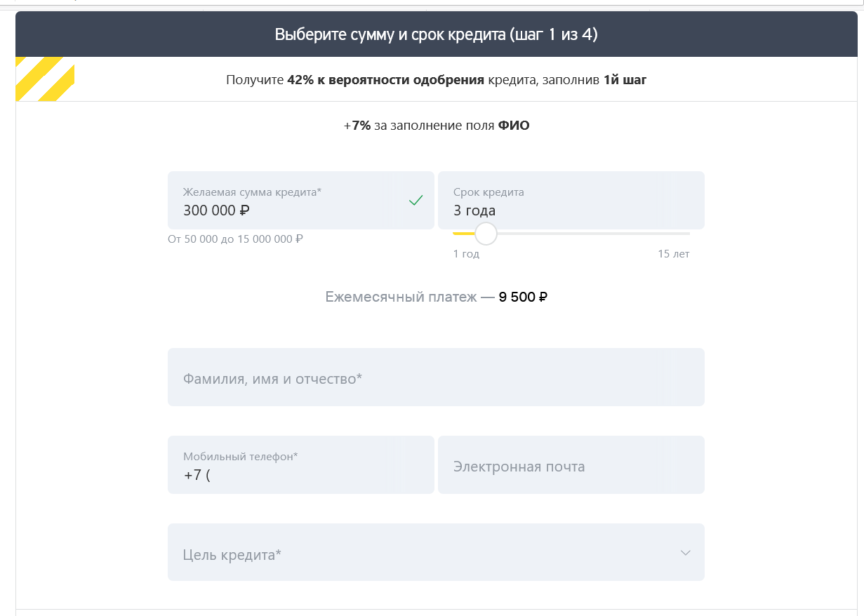
Task: Click the "15 лет" maximum term label
Action: [674, 254]
